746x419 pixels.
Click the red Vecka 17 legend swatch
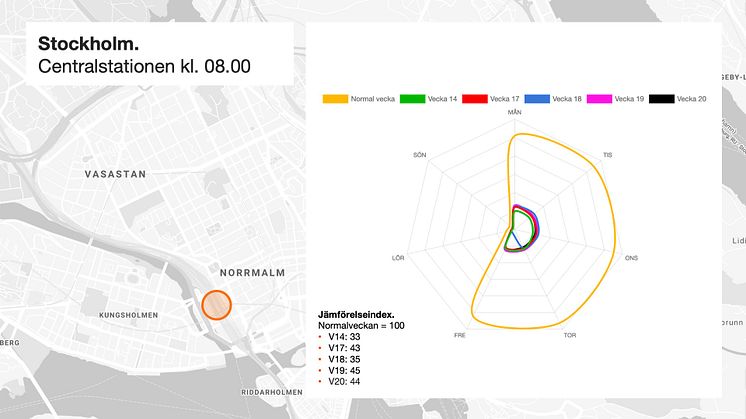475,99
